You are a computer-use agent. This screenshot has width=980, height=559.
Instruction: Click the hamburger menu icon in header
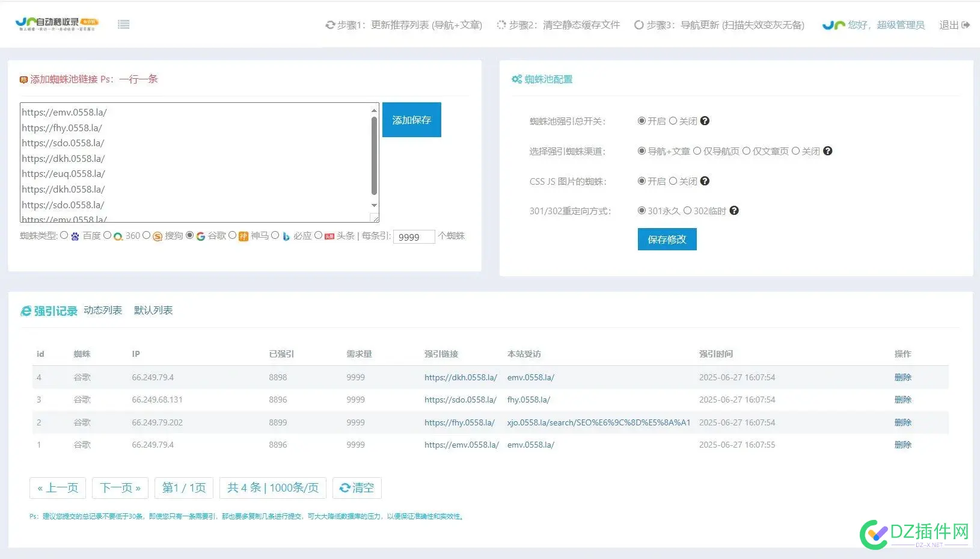[x=124, y=25]
